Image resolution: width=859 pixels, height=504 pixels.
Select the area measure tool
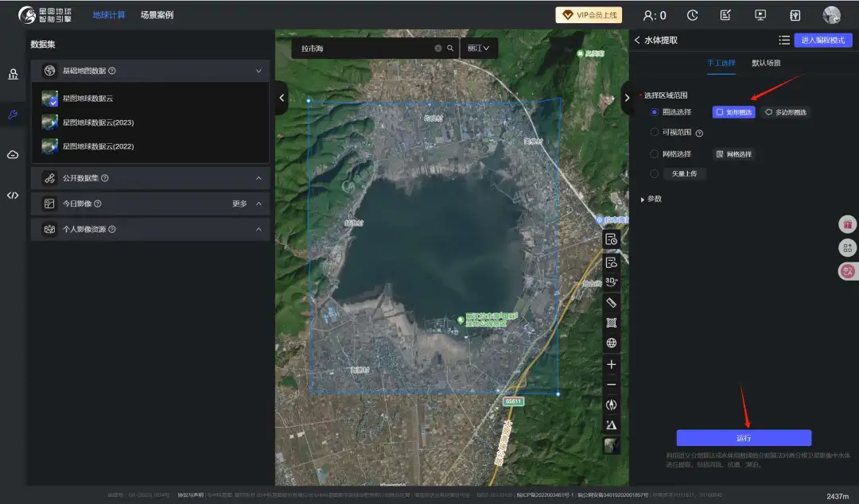point(612,323)
